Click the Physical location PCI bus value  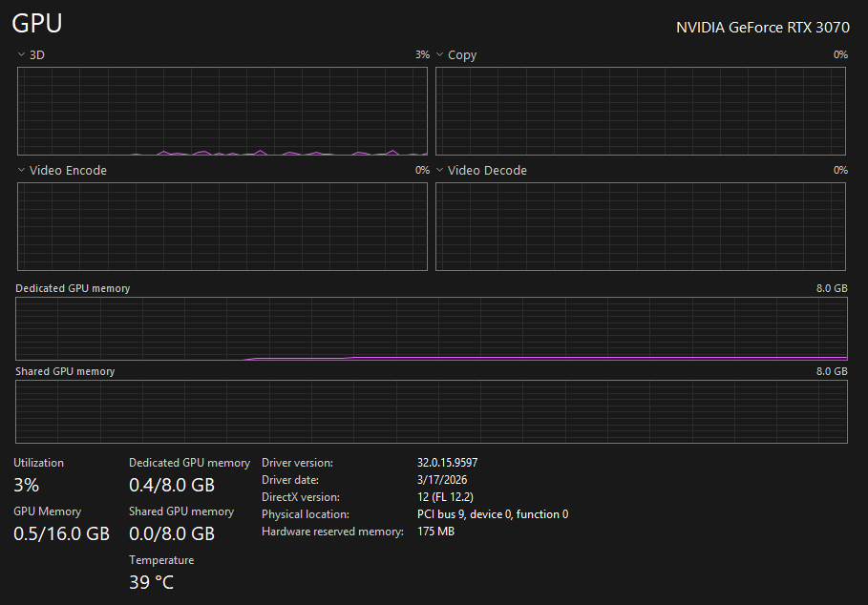tap(493, 514)
